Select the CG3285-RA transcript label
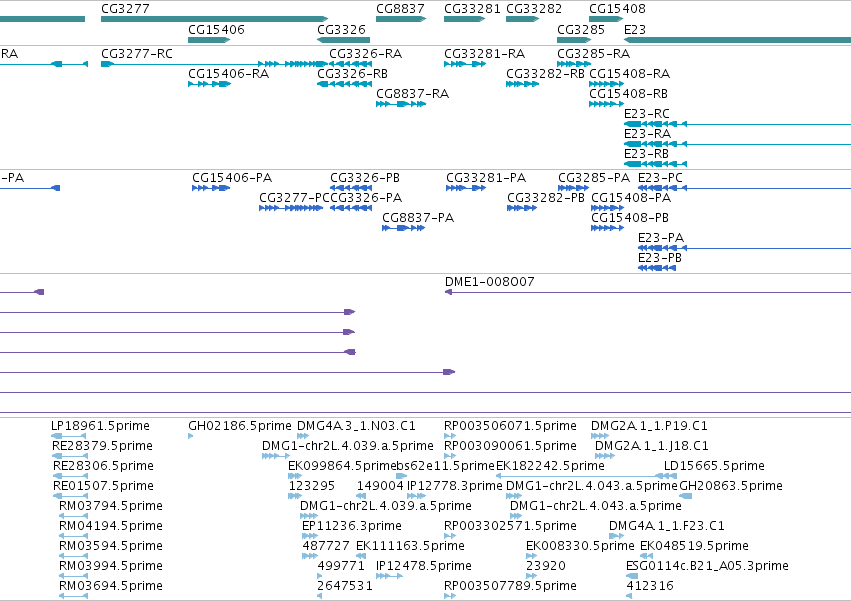 click(593, 54)
